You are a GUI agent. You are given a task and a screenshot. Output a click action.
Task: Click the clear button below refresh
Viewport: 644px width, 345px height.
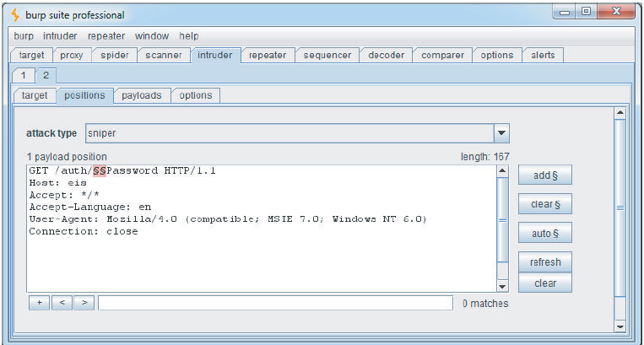tap(545, 283)
